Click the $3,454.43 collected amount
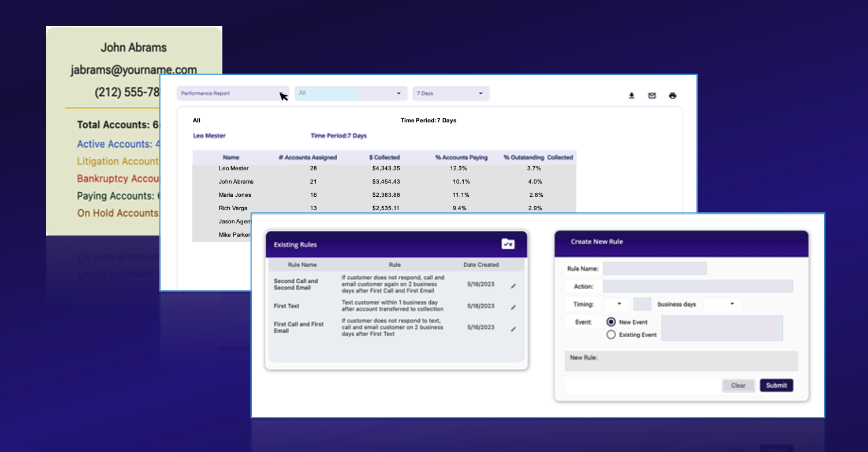 pyautogui.click(x=386, y=182)
